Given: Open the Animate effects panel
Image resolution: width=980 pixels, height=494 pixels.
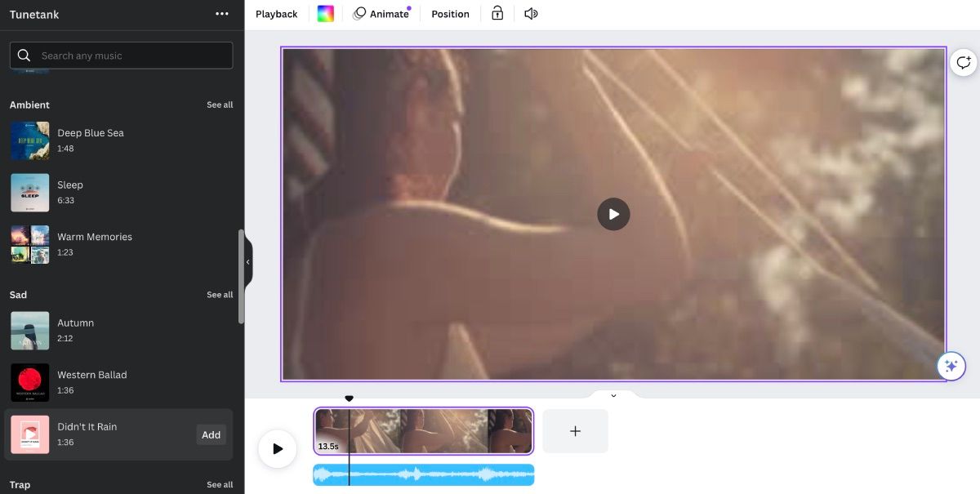Looking at the screenshot, I should click(x=381, y=13).
